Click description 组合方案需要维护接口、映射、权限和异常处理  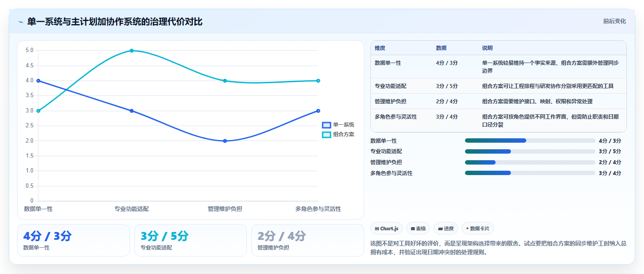[x=538, y=102]
